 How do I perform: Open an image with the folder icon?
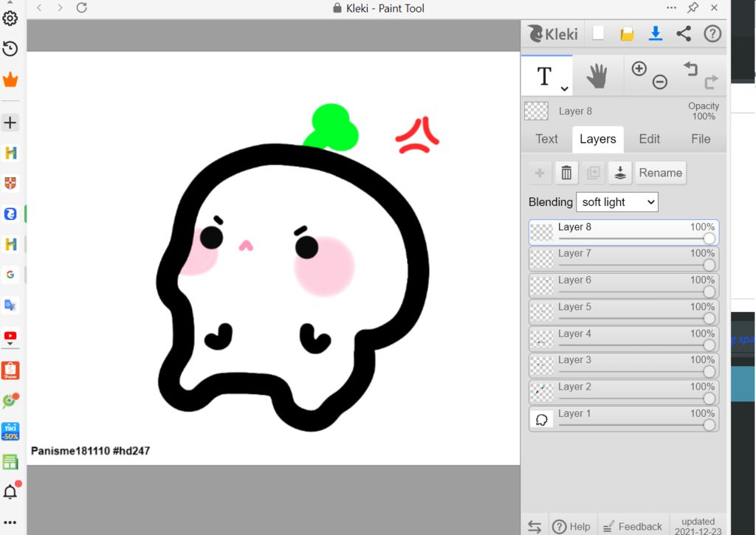tap(627, 34)
